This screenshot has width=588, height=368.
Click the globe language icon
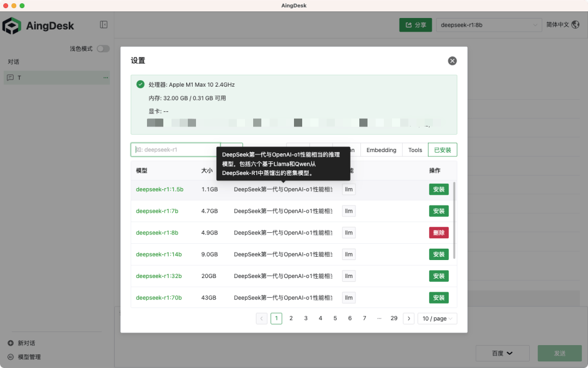(575, 25)
